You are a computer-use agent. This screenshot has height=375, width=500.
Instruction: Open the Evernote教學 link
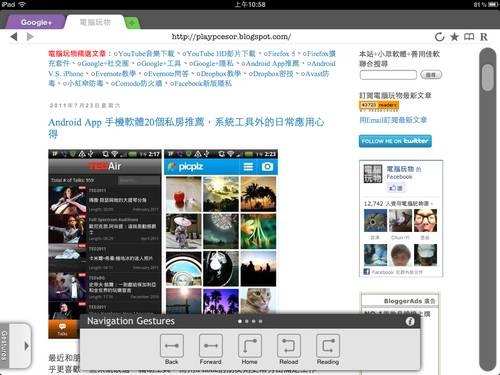113,73
